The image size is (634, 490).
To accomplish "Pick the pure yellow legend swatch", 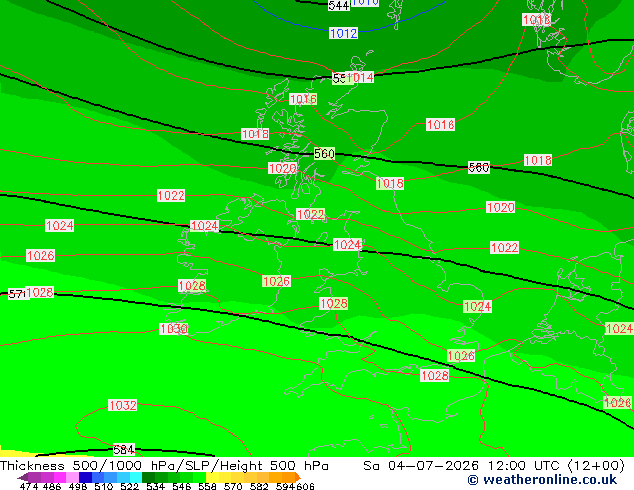I will [x=213, y=477].
